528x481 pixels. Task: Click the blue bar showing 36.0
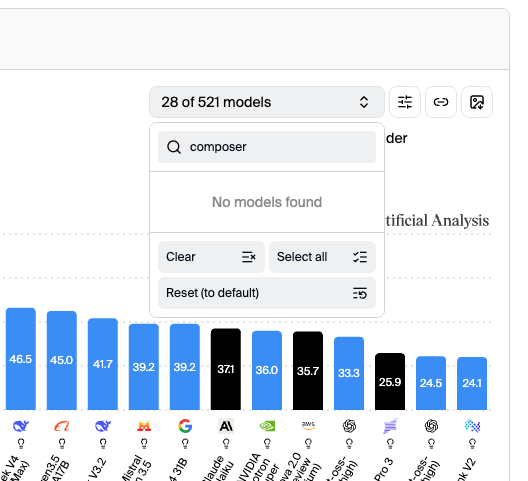(x=267, y=371)
